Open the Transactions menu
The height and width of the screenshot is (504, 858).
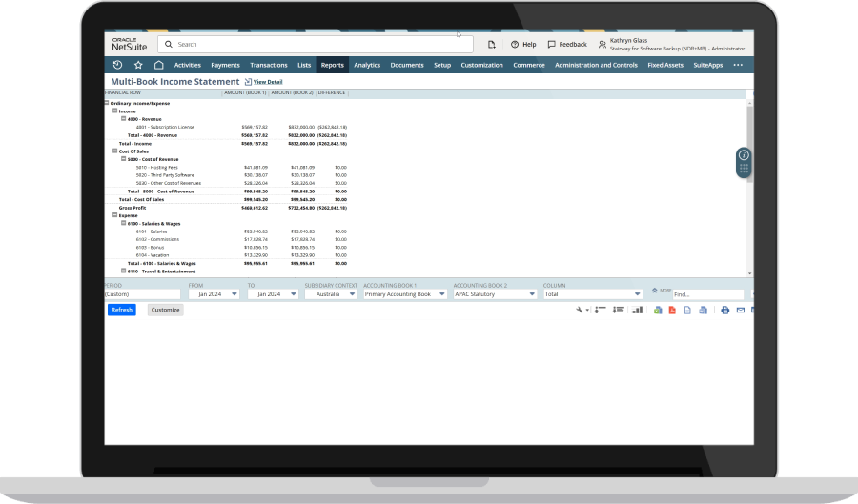click(268, 65)
